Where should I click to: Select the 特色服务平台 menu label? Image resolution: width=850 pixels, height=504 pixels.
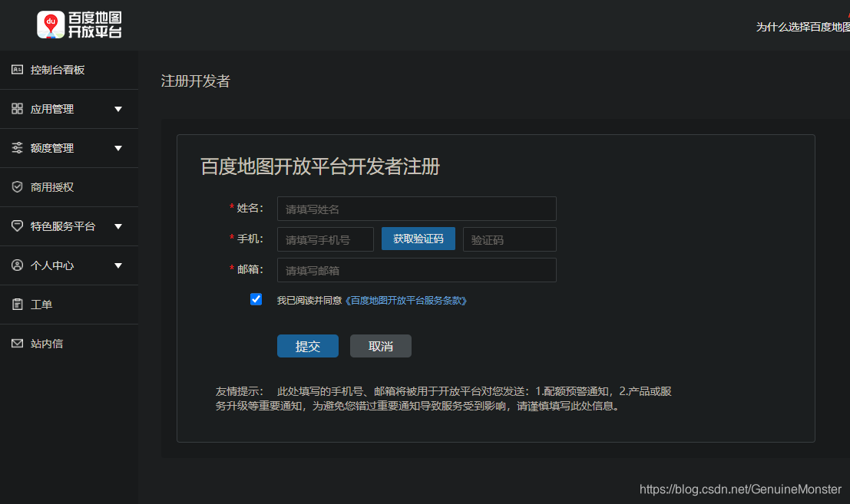point(63,226)
